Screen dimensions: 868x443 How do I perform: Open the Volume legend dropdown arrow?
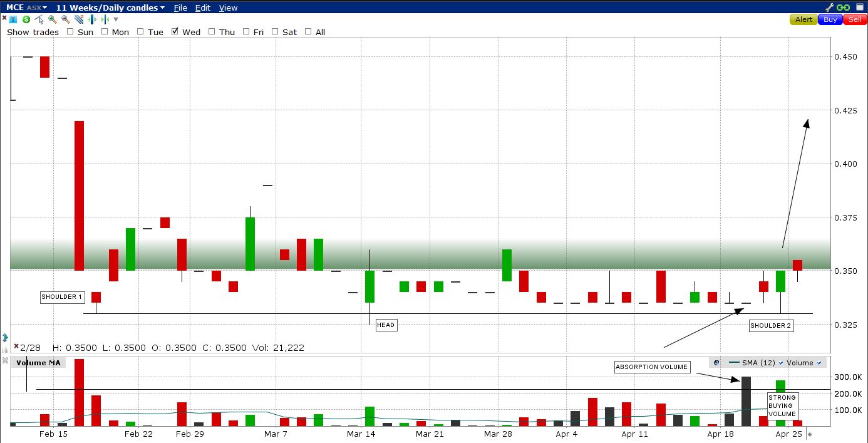pyautogui.click(x=819, y=363)
